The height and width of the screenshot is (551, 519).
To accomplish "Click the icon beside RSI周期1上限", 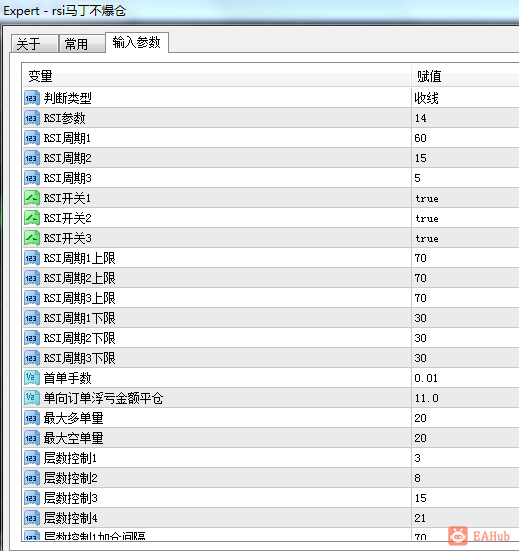I will 32,258.
